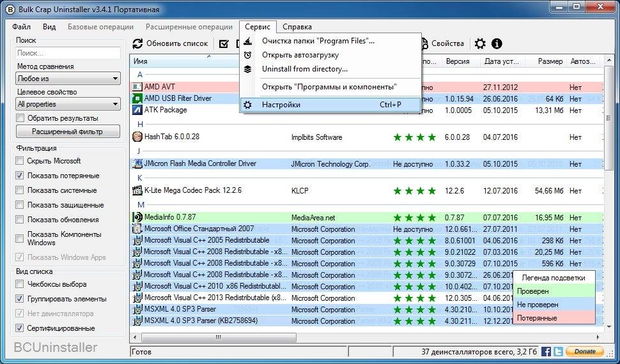Uncheck Группировать элементы
620x364 pixels.
19,299
